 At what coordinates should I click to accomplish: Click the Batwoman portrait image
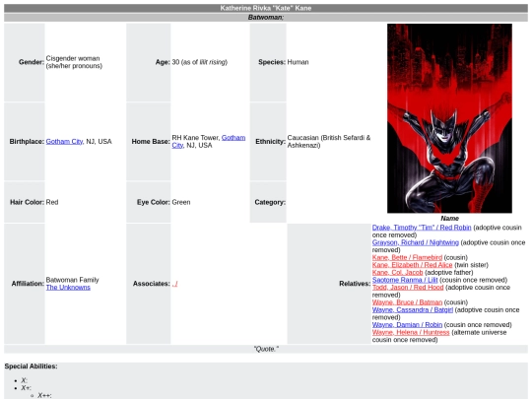(449, 118)
